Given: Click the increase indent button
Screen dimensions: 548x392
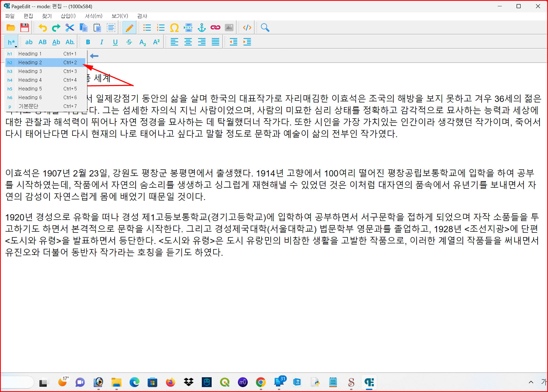Looking at the screenshot, I should pos(247,42).
